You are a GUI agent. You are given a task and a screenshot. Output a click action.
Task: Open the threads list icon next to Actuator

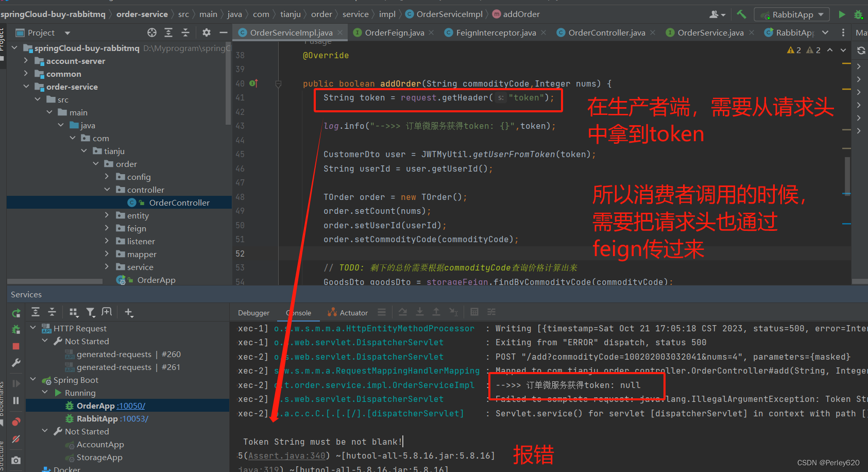pyautogui.click(x=382, y=312)
